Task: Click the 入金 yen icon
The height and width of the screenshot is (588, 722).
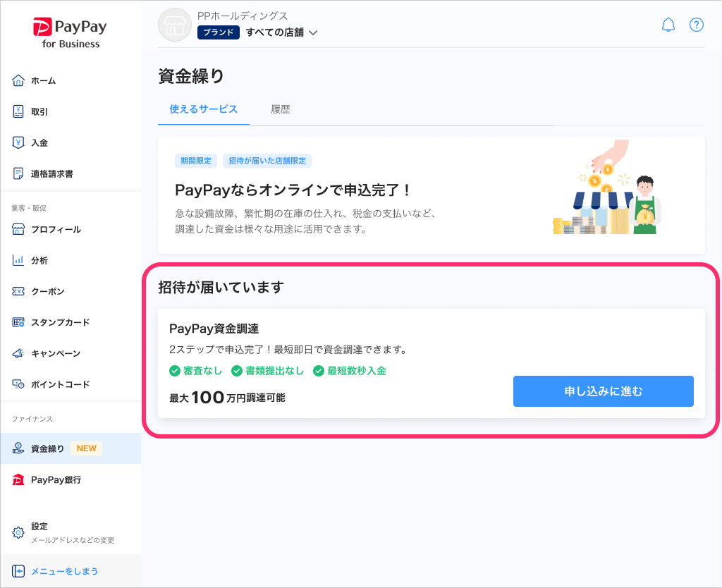Action: (x=18, y=142)
